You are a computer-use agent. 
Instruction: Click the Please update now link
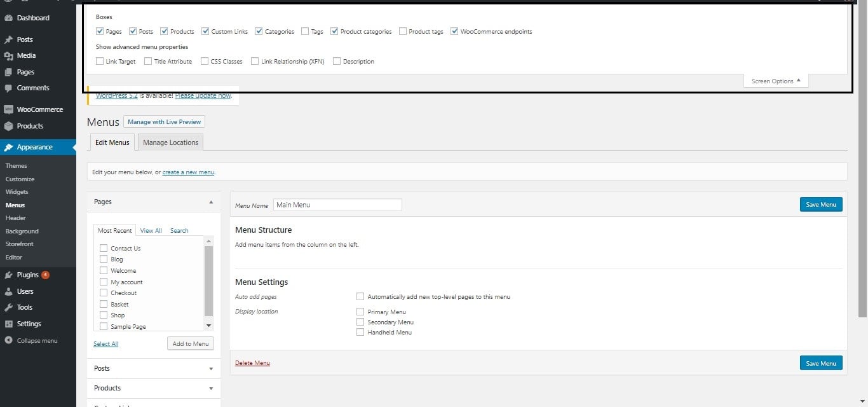[203, 96]
